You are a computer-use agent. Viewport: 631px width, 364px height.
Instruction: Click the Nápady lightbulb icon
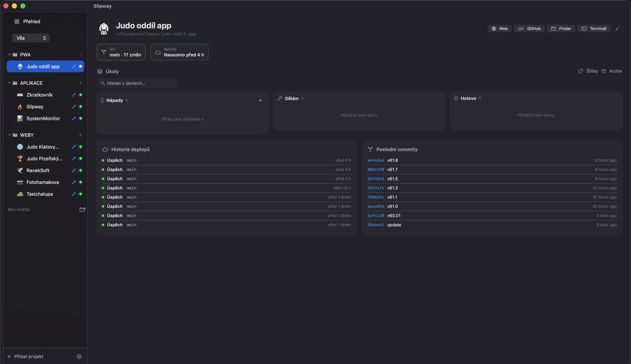[x=102, y=100]
